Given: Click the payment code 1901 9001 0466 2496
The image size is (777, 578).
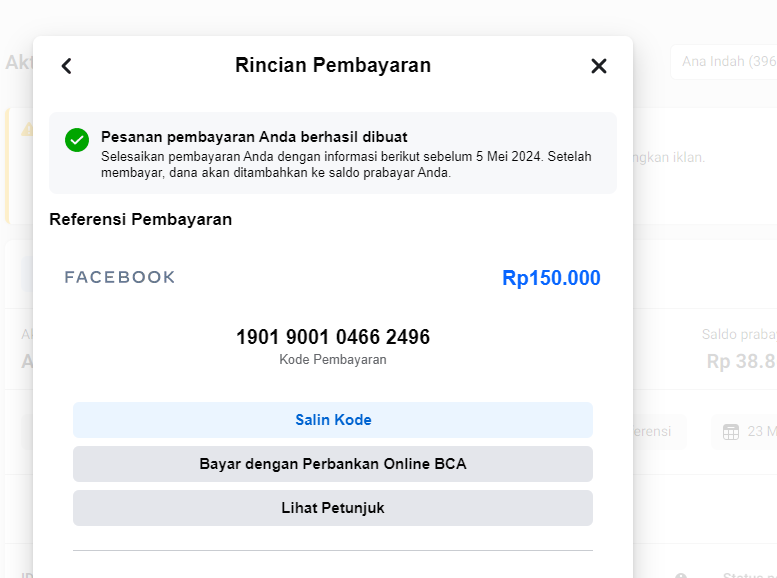Looking at the screenshot, I should click(333, 337).
